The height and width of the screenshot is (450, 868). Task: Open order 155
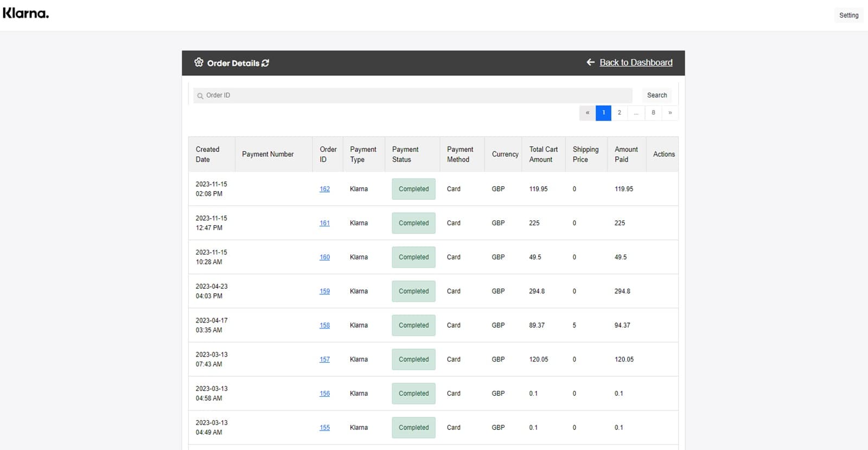(x=324, y=428)
